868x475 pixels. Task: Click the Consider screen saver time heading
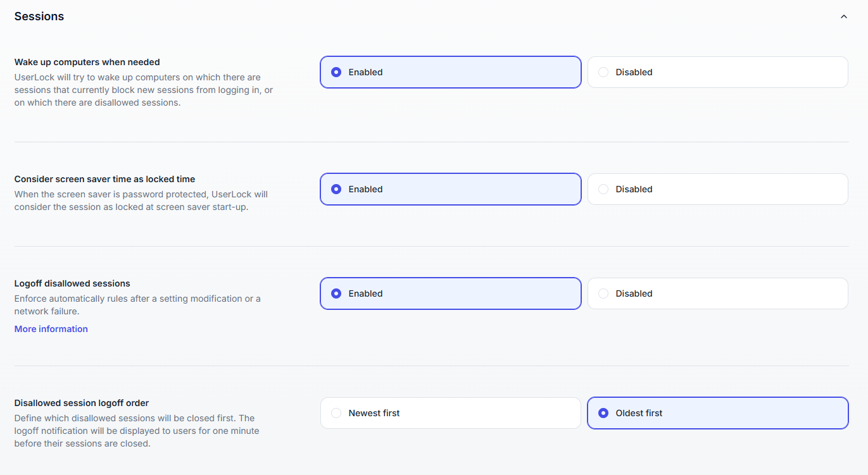104,179
